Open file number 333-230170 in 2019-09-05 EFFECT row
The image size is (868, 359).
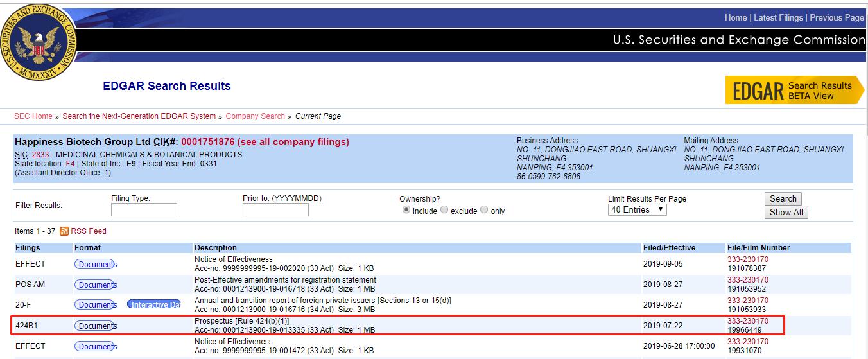click(x=748, y=259)
